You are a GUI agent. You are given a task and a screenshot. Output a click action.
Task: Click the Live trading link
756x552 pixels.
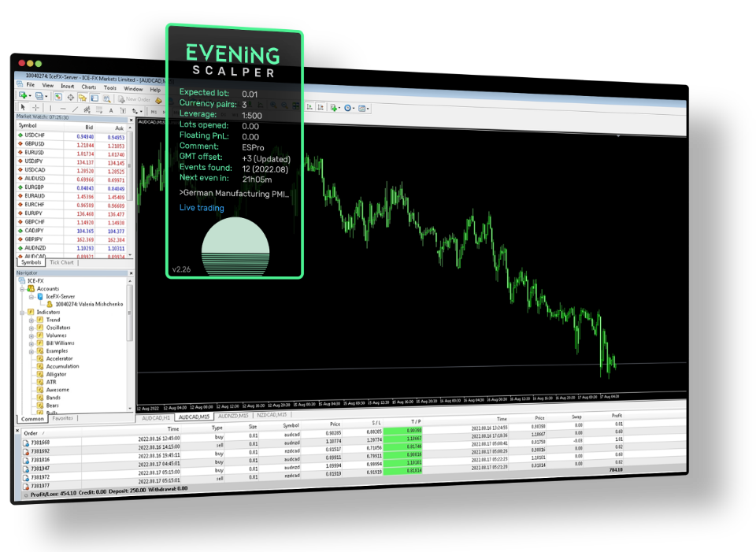(202, 208)
